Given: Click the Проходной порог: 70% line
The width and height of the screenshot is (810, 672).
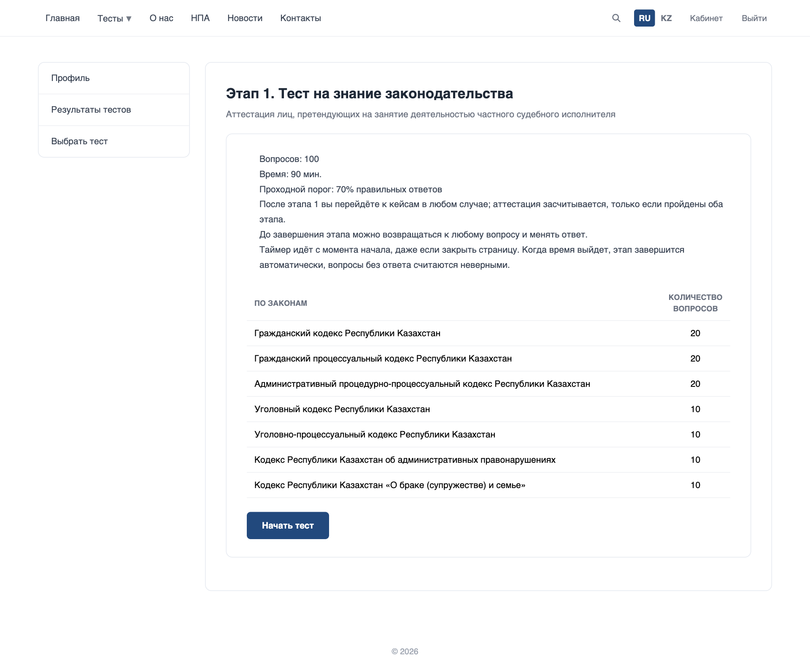Looking at the screenshot, I should coord(351,189).
